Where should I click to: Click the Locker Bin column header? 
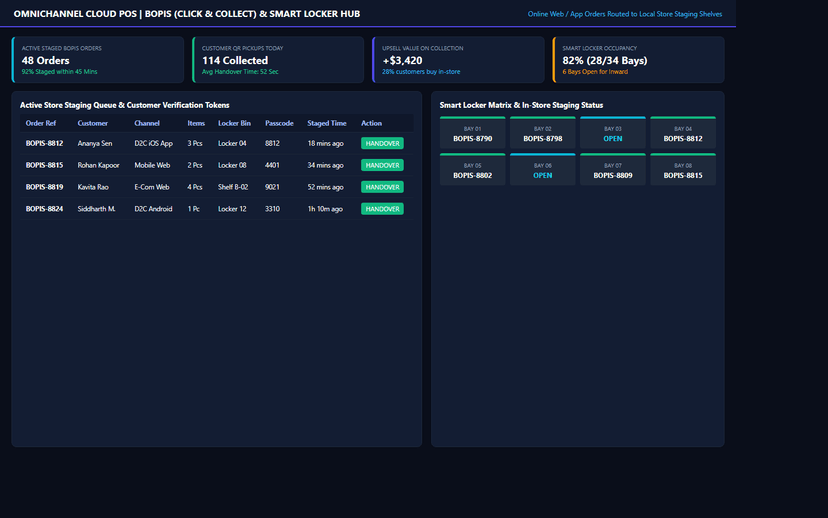pos(234,123)
